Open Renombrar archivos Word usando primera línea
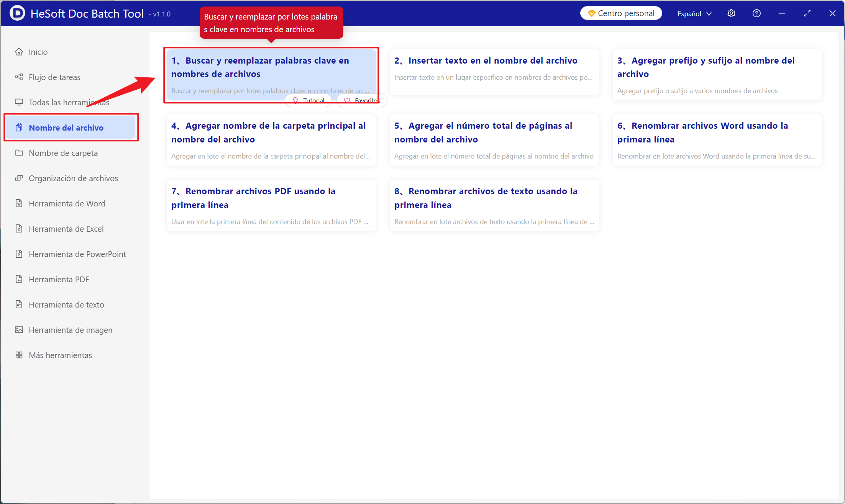Screen dimensions: 845x504 pos(717,140)
